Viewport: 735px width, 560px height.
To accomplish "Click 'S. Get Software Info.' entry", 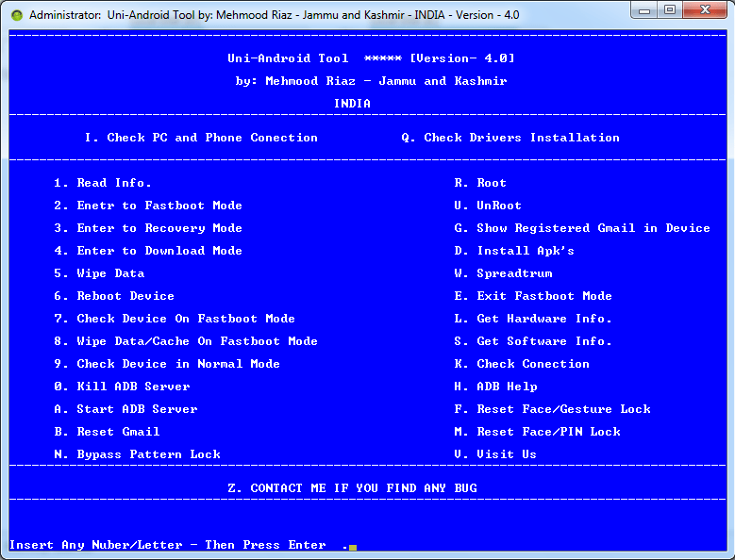I will [x=533, y=341].
